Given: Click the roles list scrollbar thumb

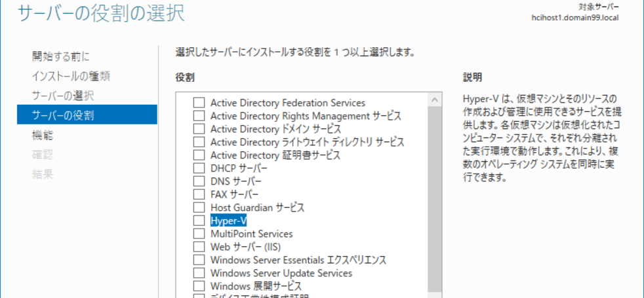Looking at the screenshot, I should pos(435,198).
